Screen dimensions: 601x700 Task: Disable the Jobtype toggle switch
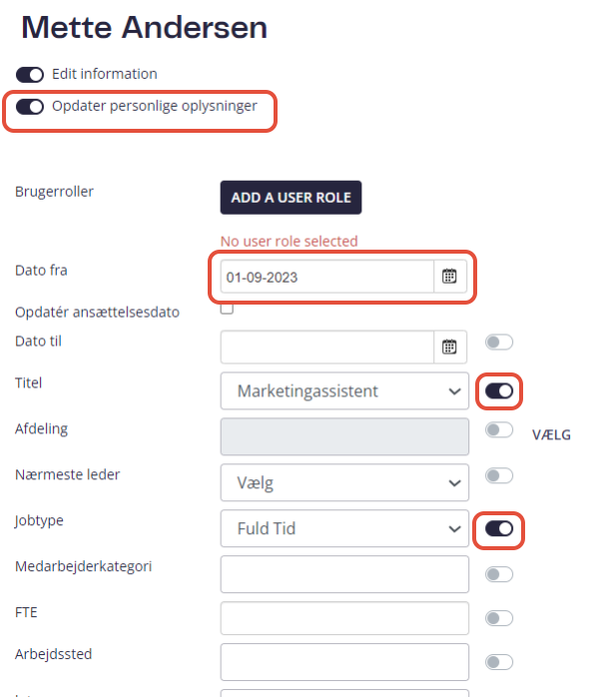[499, 529]
